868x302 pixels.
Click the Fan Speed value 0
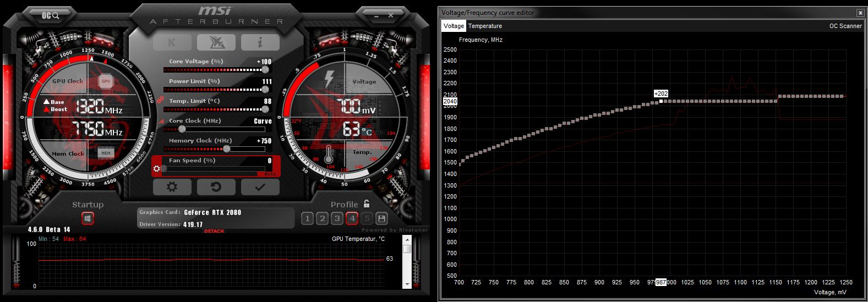(270, 161)
